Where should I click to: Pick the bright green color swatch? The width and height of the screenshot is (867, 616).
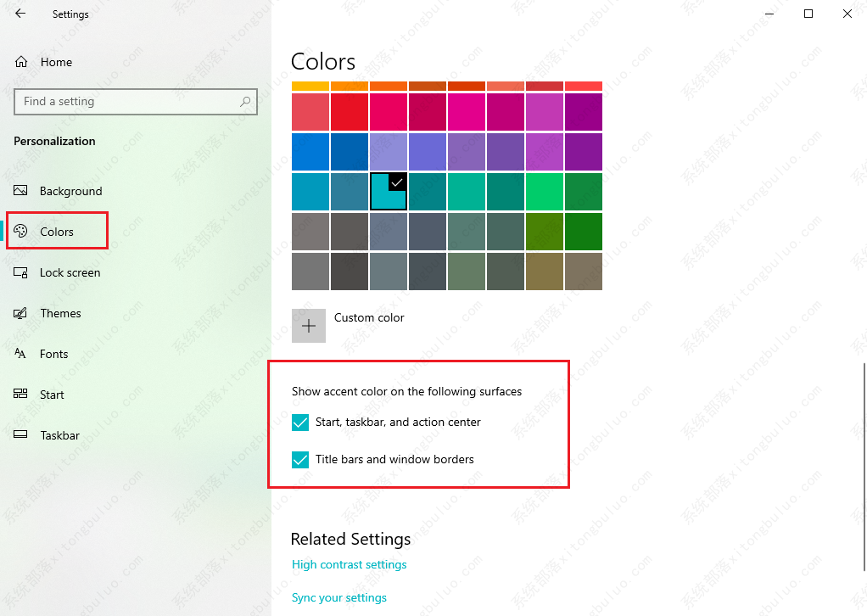point(545,192)
